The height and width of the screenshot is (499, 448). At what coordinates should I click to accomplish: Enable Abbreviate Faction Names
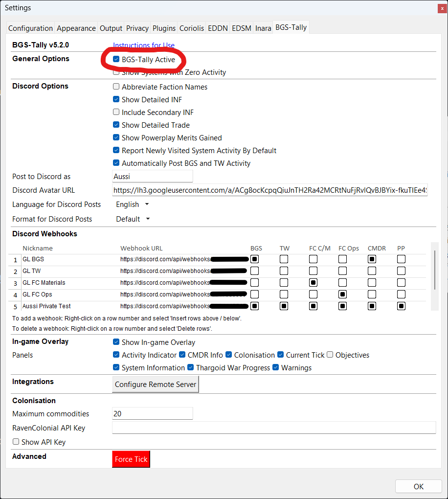[x=116, y=87]
